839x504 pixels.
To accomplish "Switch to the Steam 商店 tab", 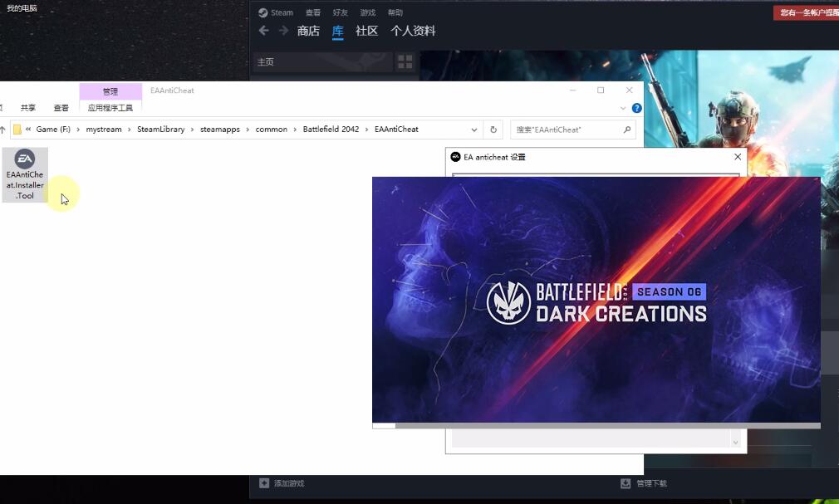I will pos(308,31).
